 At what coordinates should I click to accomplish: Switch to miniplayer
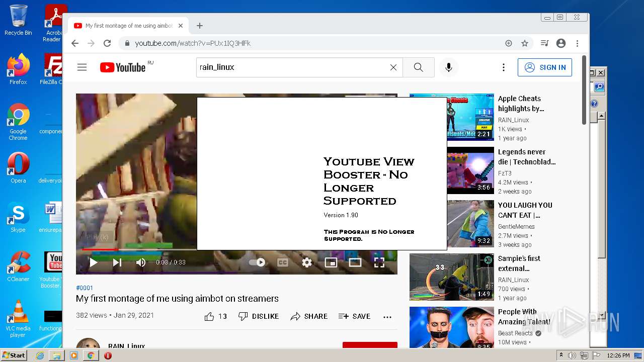[x=331, y=262]
